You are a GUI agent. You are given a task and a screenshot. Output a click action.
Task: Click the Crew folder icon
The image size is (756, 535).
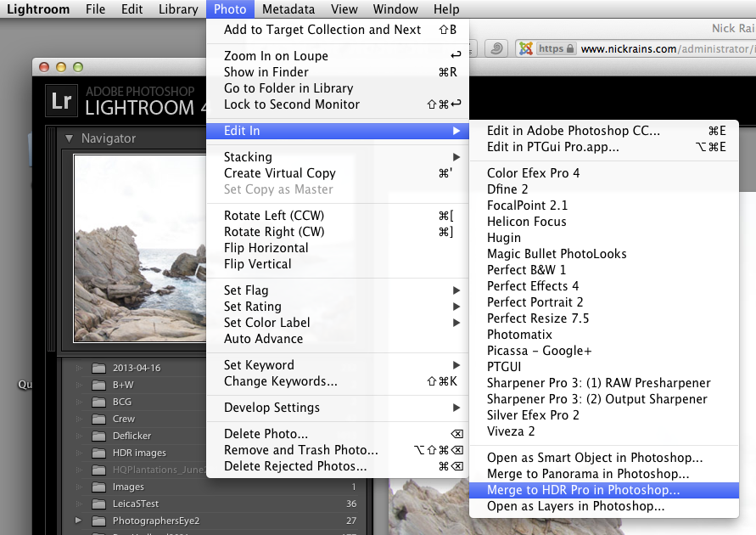[x=98, y=420]
